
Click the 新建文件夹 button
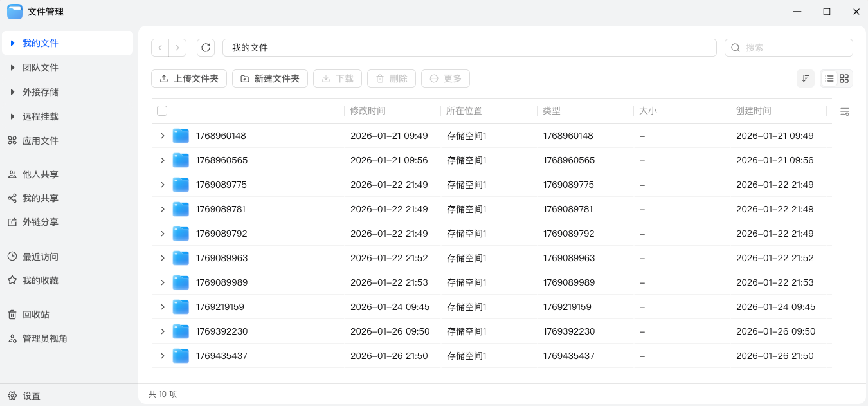pos(270,78)
